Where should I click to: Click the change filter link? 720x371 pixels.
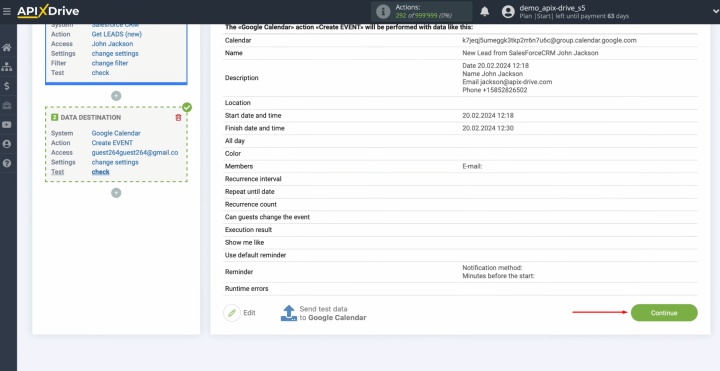coord(110,63)
